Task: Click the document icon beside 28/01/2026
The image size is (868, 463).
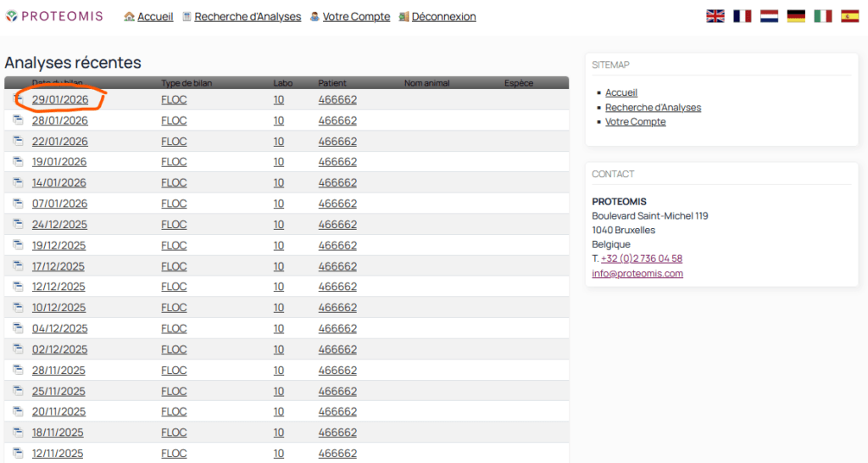Action: point(18,120)
